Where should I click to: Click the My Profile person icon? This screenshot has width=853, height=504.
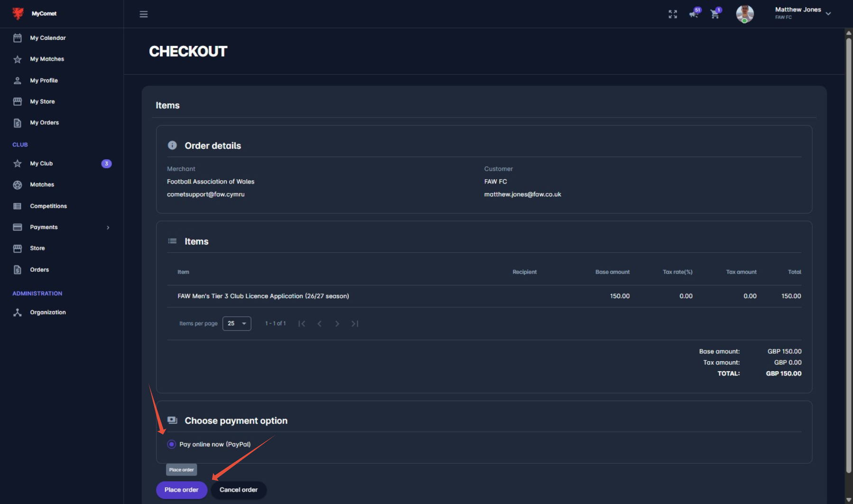pos(18,81)
